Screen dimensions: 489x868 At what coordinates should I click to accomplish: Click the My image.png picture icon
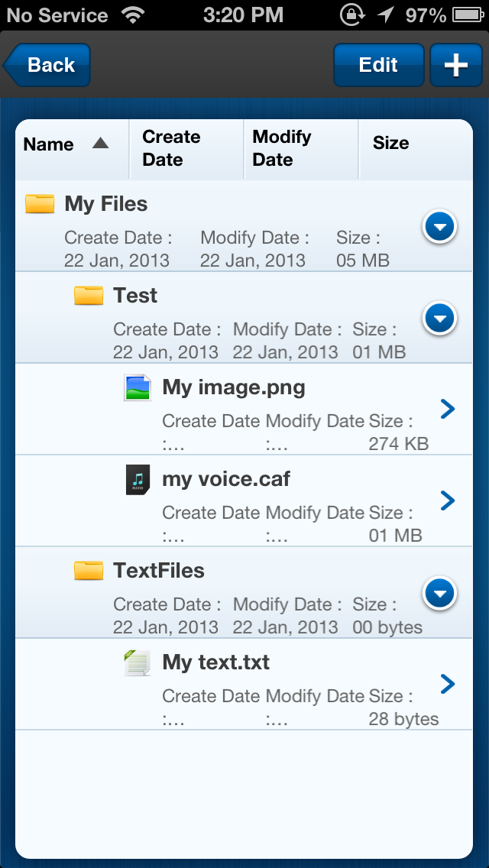pyautogui.click(x=138, y=387)
